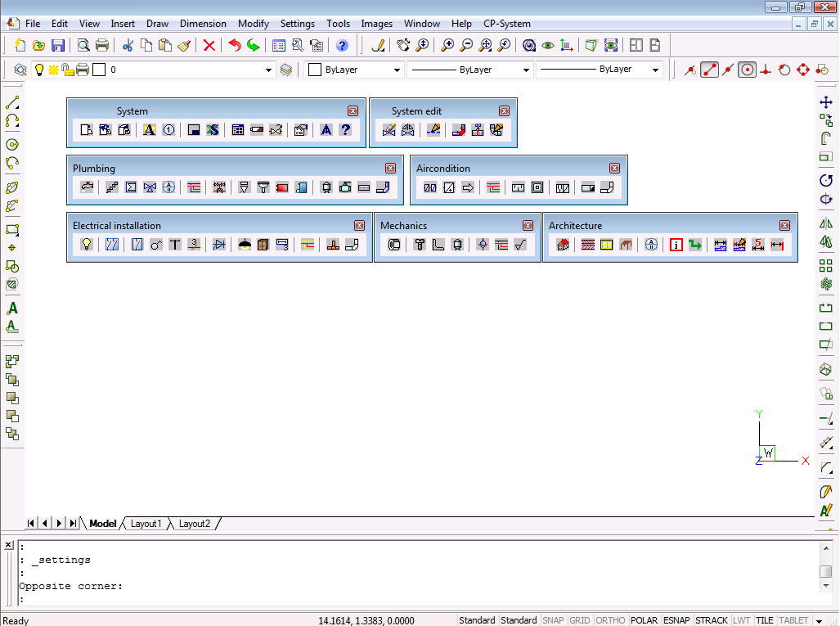840x626 pixels.
Task: Click the red filled rectangle icon in Plumbing
Action: 282,187
